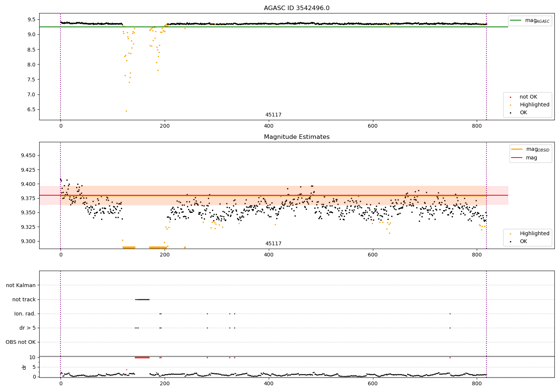Click the 800 x-tick under the dr plot
This screenshot has width=560, height=392.
477,383
